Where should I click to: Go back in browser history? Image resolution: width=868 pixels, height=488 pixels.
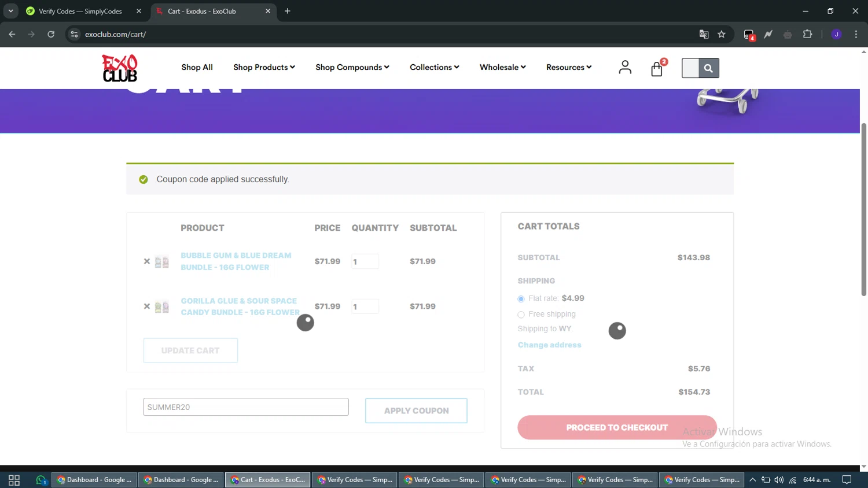click(12, 34)
